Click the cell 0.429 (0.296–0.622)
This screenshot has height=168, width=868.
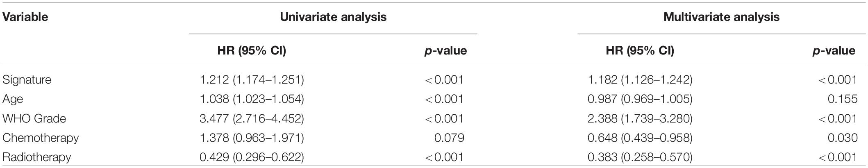(x=252, y=157)
